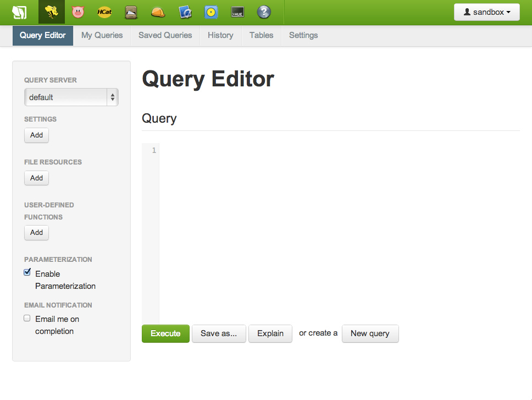Screen dimensions: 532x400
Task: Open the Query Server default dropdown
Action: (x=71, y=97)
